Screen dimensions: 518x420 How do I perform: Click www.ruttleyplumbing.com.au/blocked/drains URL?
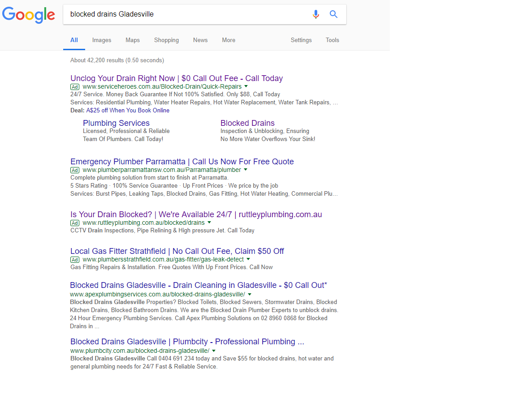point(144,223)
